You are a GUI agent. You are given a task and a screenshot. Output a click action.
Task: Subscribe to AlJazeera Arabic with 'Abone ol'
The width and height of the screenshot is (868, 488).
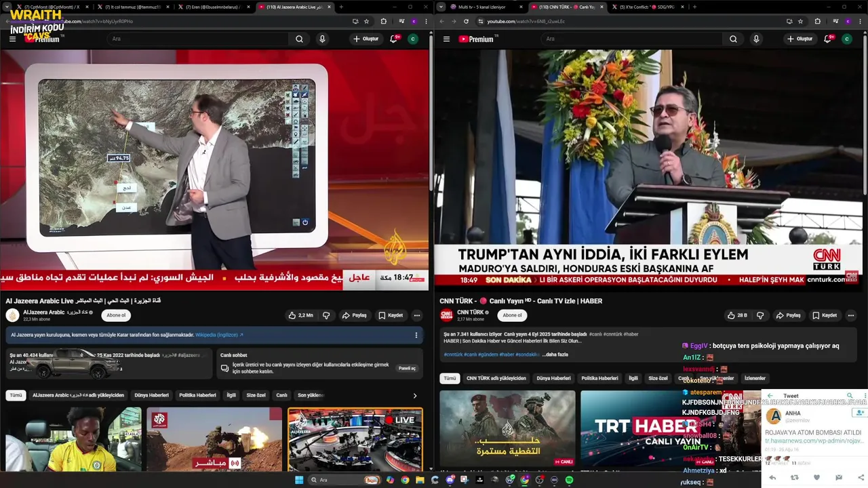pos(116,315)
